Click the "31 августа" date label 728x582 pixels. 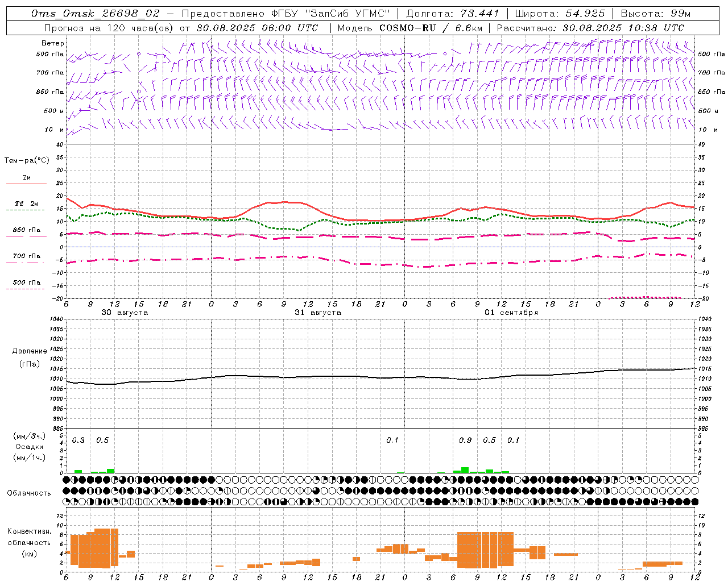318,313
